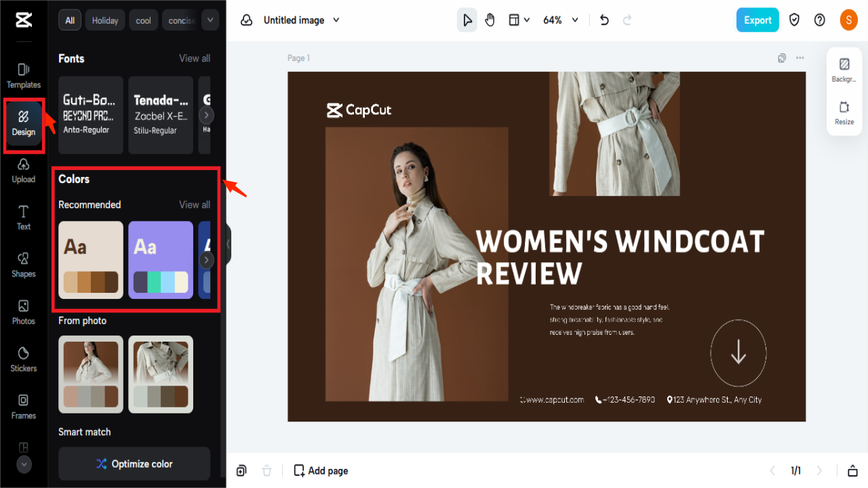The height and width of the screenshot is (488, 868).
Task: Open the Photos panel
Action: click(24, 313)
